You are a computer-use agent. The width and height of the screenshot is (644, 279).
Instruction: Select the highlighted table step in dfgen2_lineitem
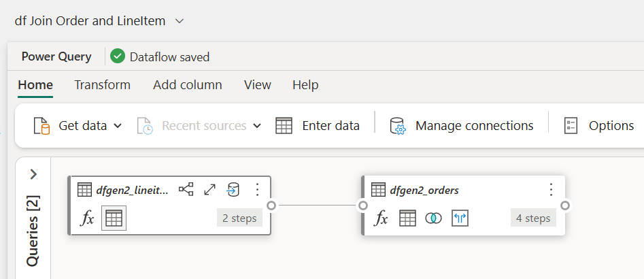click(x=114, y=218)
